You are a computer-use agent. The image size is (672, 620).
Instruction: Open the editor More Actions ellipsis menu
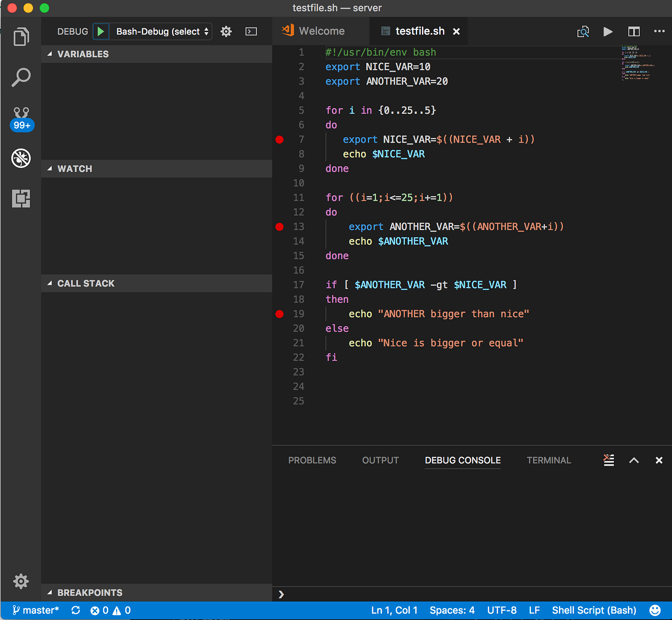(659, 32)
